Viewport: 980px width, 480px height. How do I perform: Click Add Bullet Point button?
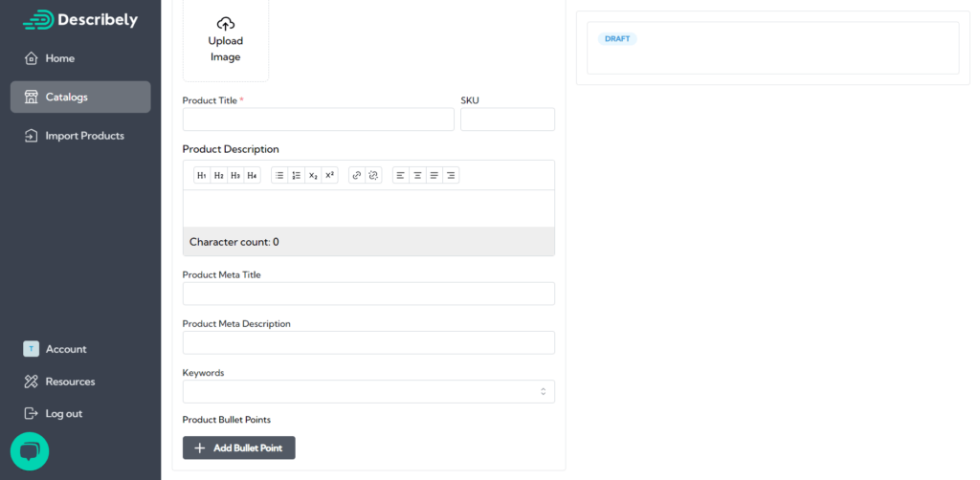pyautogui.click(x=238, y=448)
